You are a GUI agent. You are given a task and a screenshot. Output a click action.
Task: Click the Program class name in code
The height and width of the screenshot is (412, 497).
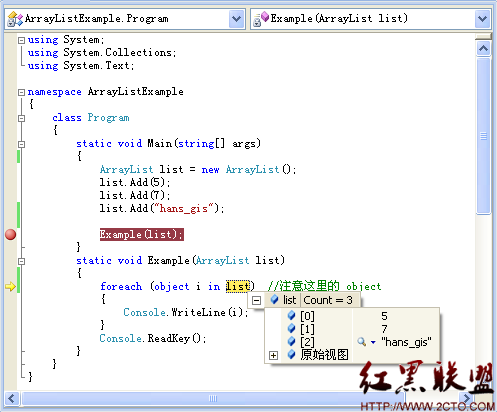click(x=108, y=118)
